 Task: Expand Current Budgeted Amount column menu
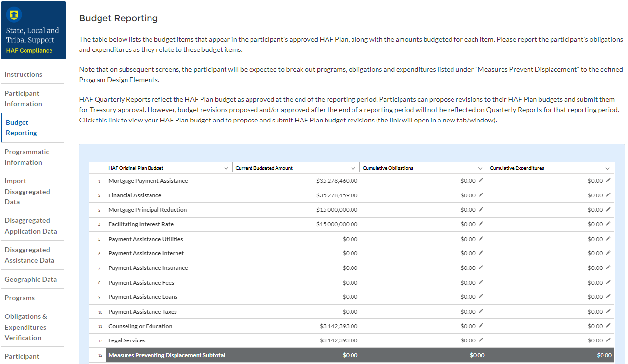tap(353, 168)
